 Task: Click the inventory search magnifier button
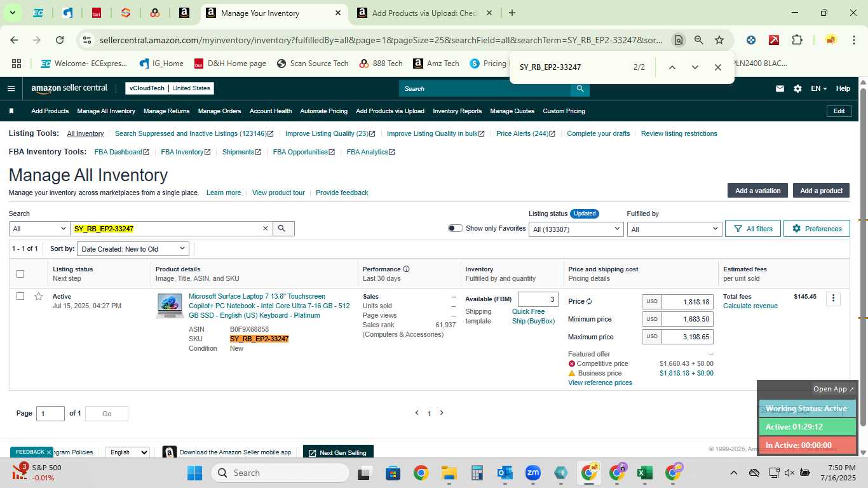pos(283,229)
